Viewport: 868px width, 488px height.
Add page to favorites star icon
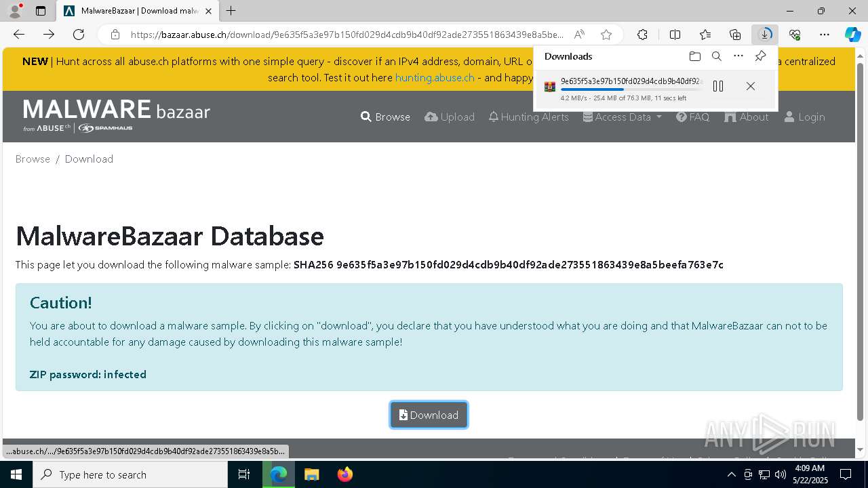606,35
